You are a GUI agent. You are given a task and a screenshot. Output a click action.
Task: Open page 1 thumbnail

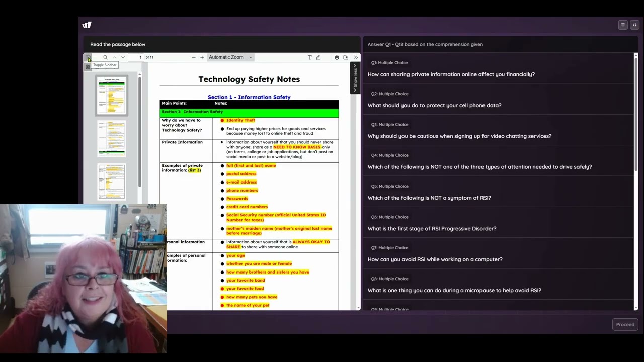pos(112,96)
